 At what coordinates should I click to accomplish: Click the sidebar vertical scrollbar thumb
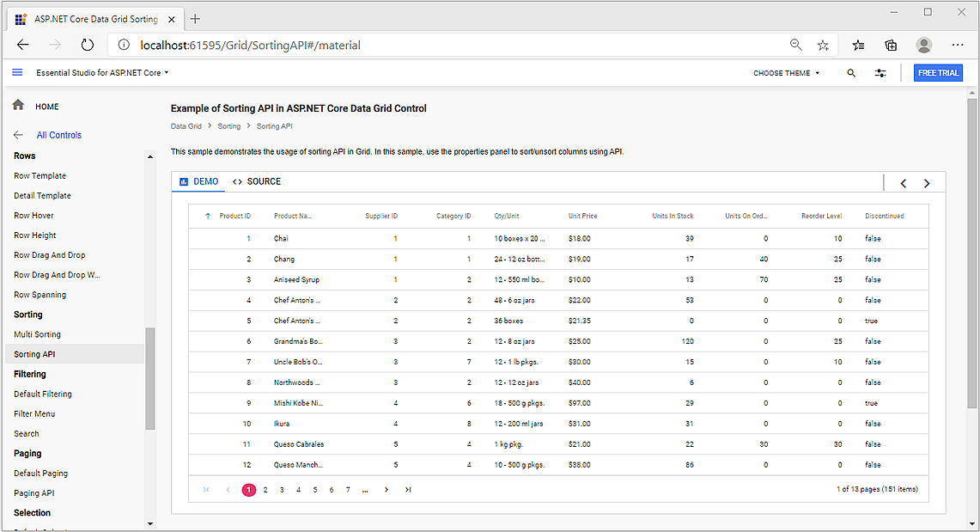(x=150, y=378)
